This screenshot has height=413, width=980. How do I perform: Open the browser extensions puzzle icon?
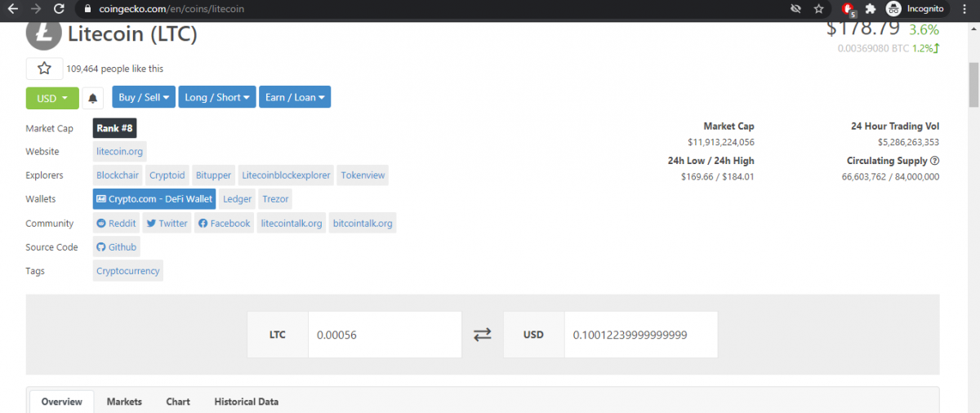pyautogui.click(x=871, y=9)
